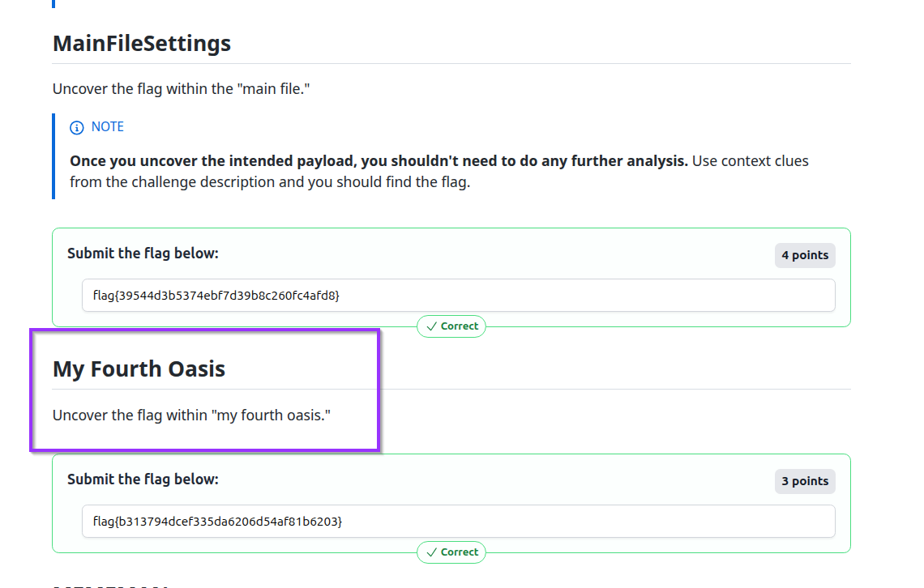The width and height of the screenshot is (924, 588).
Task: Click the bold "Once you uncover the intended payload" sentence
Action: coord(379,161)
